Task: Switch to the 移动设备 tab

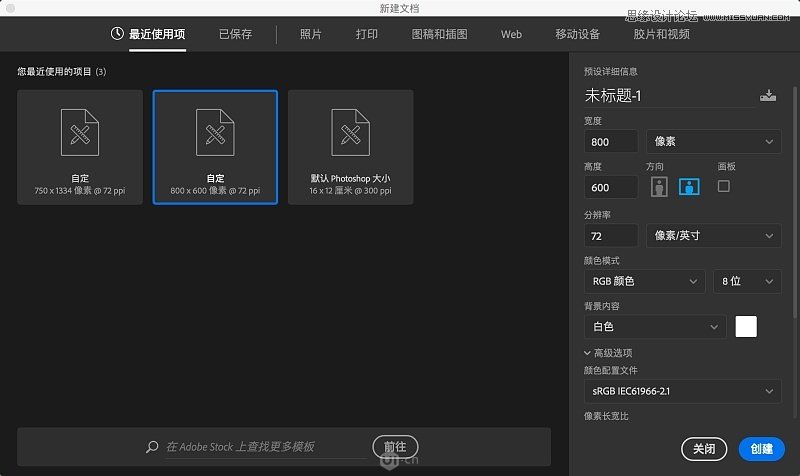Action: click(x=577, y=34)
